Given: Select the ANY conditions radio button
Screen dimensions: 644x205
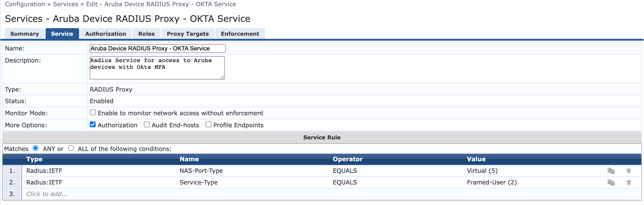Looking at the screenshot, I should 36,148.
